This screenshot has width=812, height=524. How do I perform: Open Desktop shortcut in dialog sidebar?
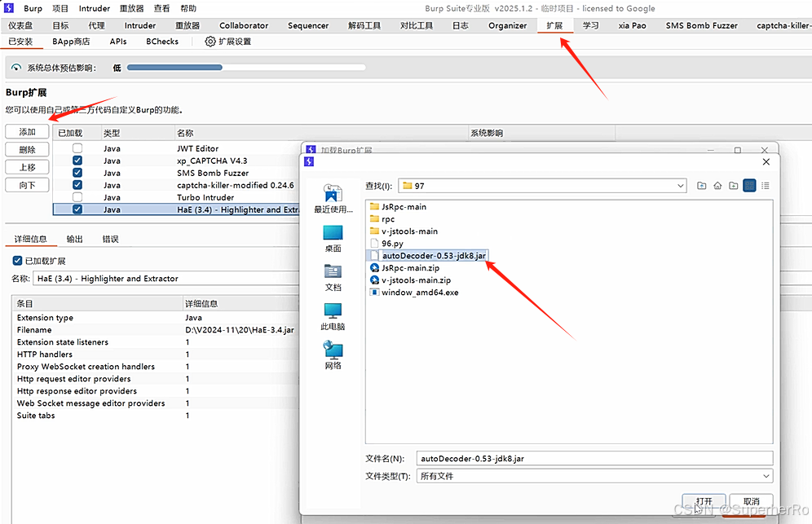pyautogui.click(x=333, y=239)
